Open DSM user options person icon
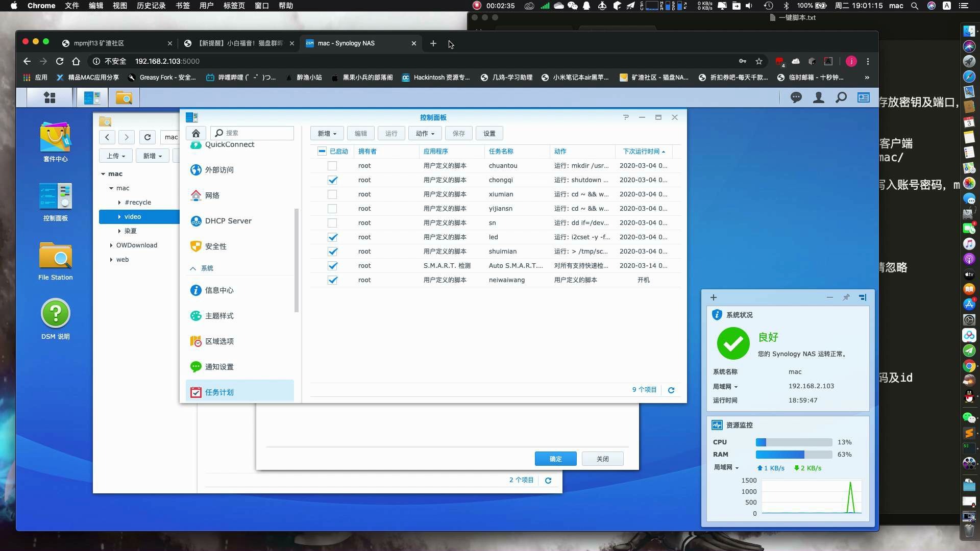980x551 pixels. pos(818,97)
